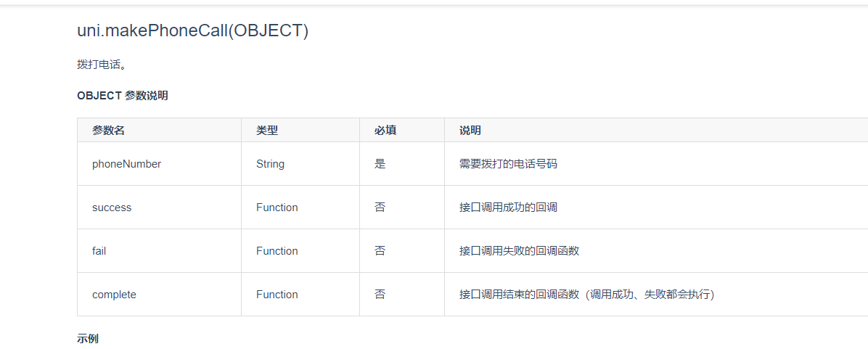The height and width of the screenshot is (349, 868).
Task: Click the 是 required cell for phoneNumber
Action: 380,164
